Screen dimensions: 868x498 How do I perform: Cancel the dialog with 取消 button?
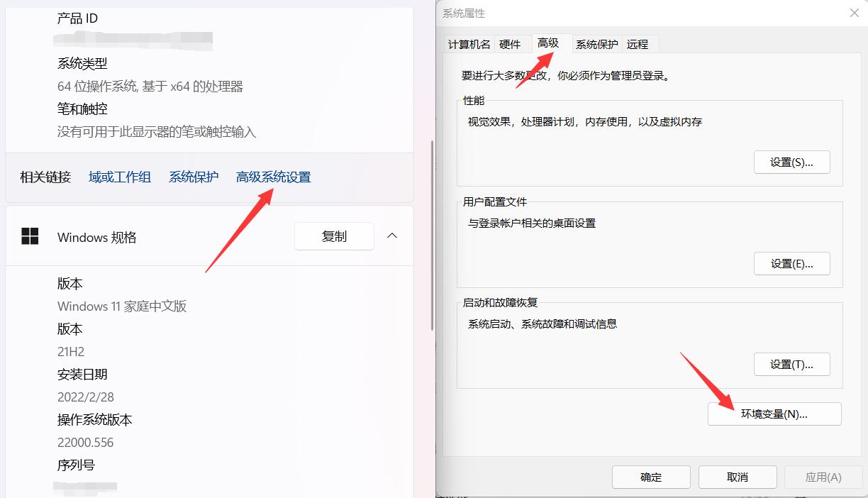click(x=737, y=477)
